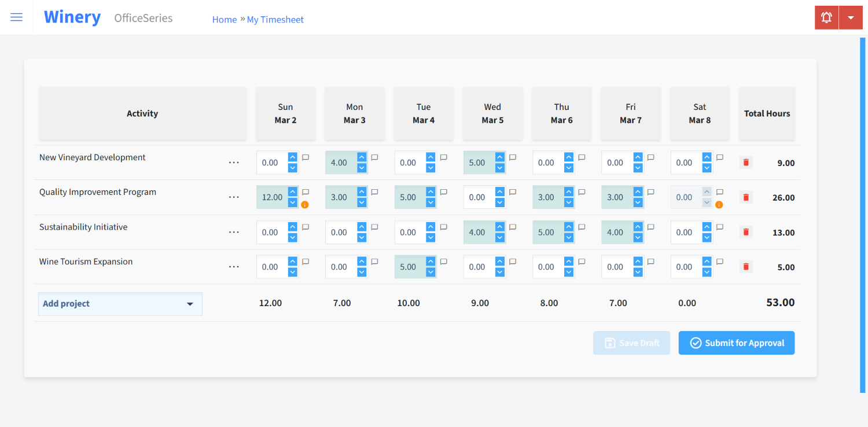
Task: Increase Tuesday hours for Wine Tourism Expansion
Action: [x=431, y=262]
